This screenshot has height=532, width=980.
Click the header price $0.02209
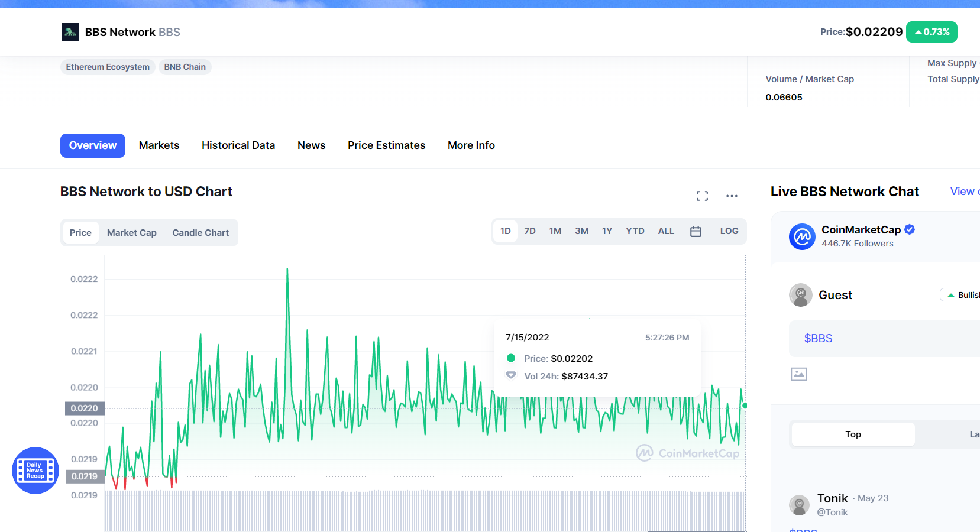pos(874,32)
